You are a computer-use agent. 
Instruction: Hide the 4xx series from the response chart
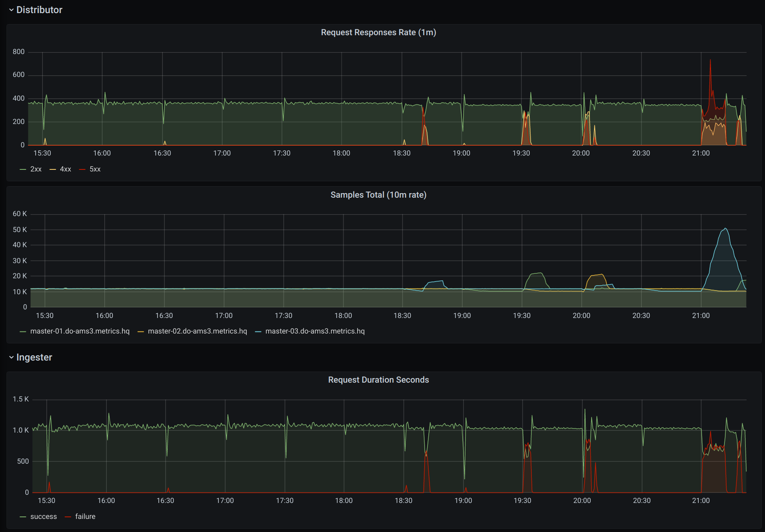65,169
